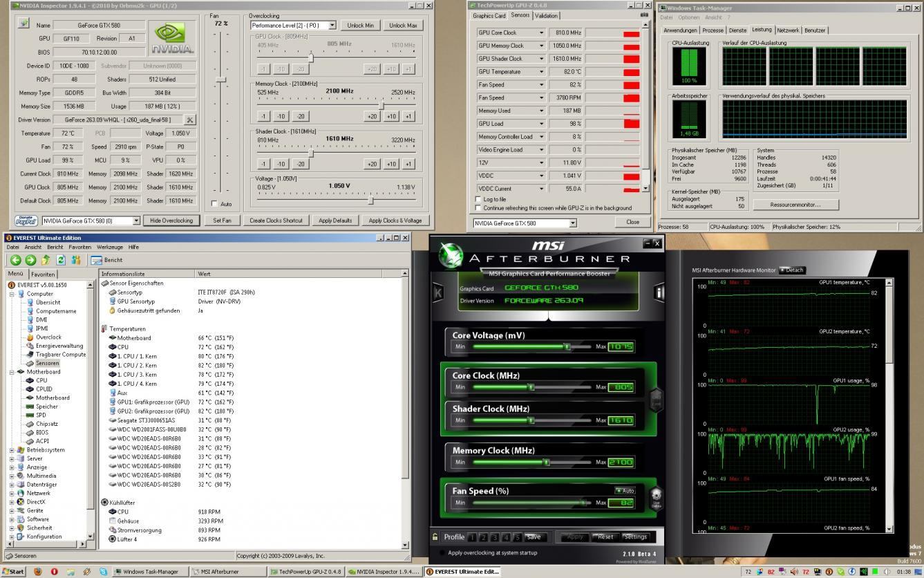Image resolution: width=924 pixels, height=578 pixels.
Task: Enable Auto fan checkbox in NVIDIA Inspector
Action: tap(214, 204)
